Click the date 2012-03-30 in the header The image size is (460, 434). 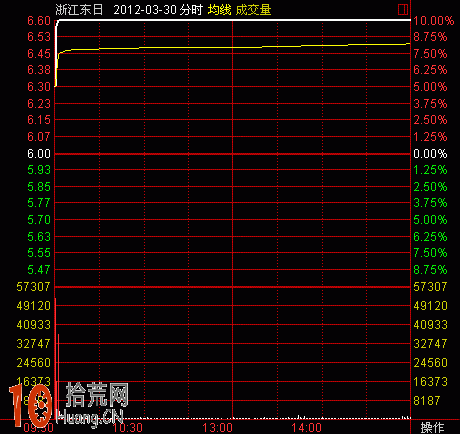click(145, 10)
